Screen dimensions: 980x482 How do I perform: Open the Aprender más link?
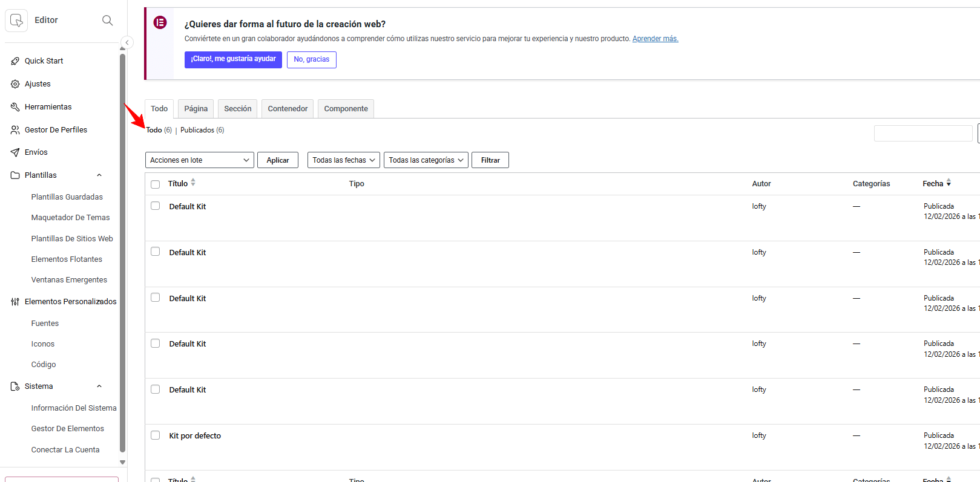click(655, 39)
